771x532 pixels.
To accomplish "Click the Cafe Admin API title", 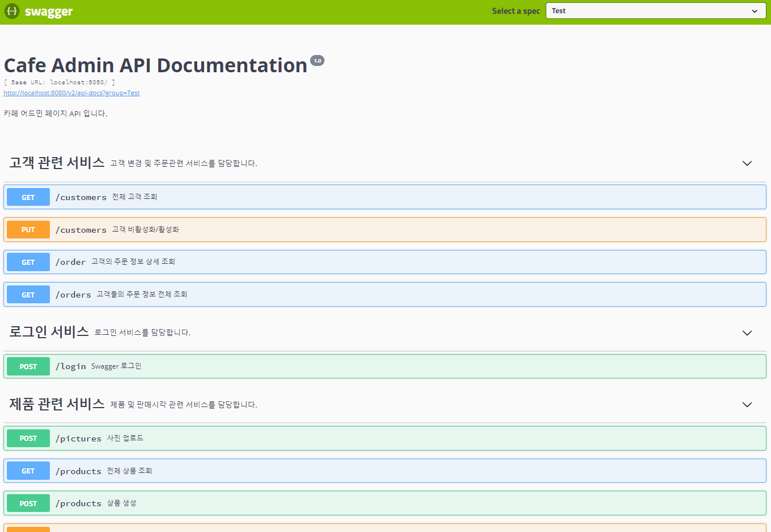I will [155, 65].
